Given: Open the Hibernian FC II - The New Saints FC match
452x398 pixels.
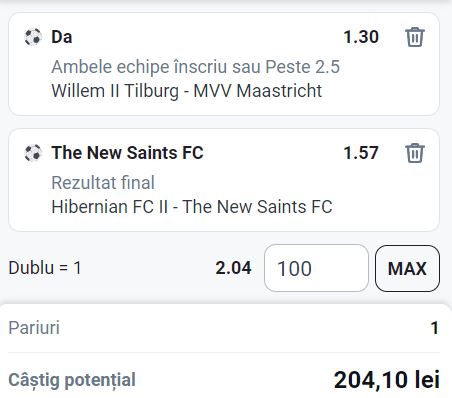Looking at the screenshot, I should tap(192, 207).
